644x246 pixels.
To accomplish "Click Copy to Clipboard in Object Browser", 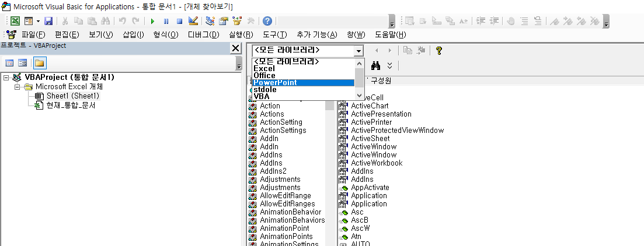I will (x=408, y=51).
